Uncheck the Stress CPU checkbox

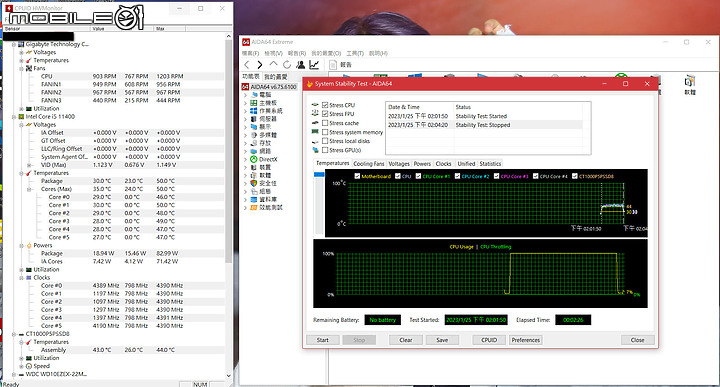325,105
